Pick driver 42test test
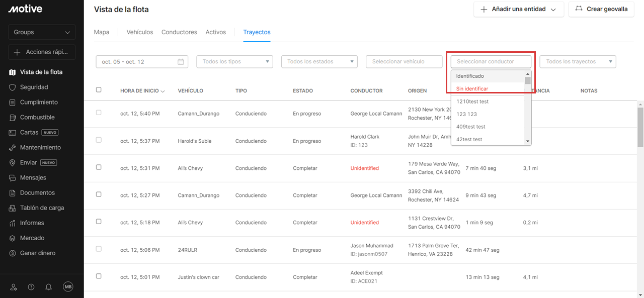This screenshot has width=644, height=298. click(487, 139)
